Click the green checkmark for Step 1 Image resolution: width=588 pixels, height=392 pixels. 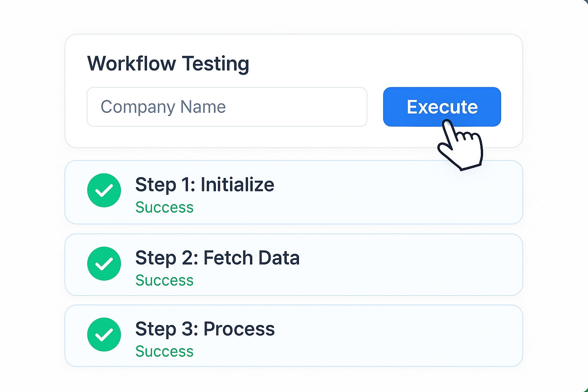click(104, 190)
